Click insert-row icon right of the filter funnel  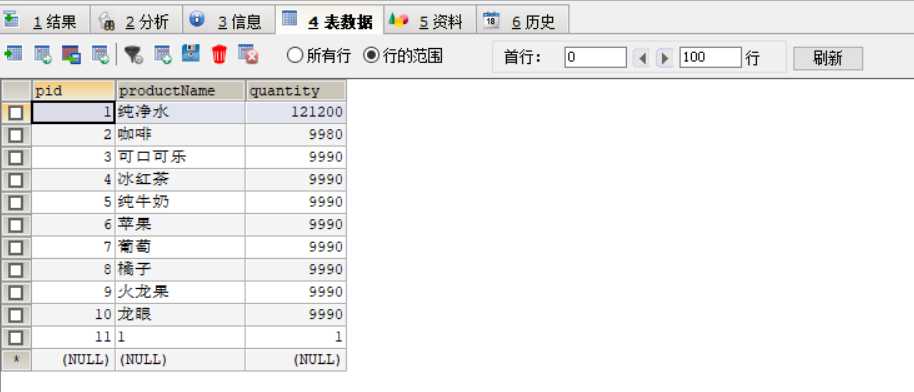click(162, 54)
